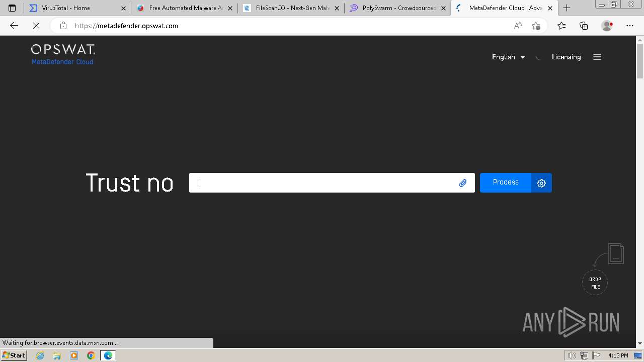Open browser Collections
This screenshot has height=362, width=644.
point(584,26)
